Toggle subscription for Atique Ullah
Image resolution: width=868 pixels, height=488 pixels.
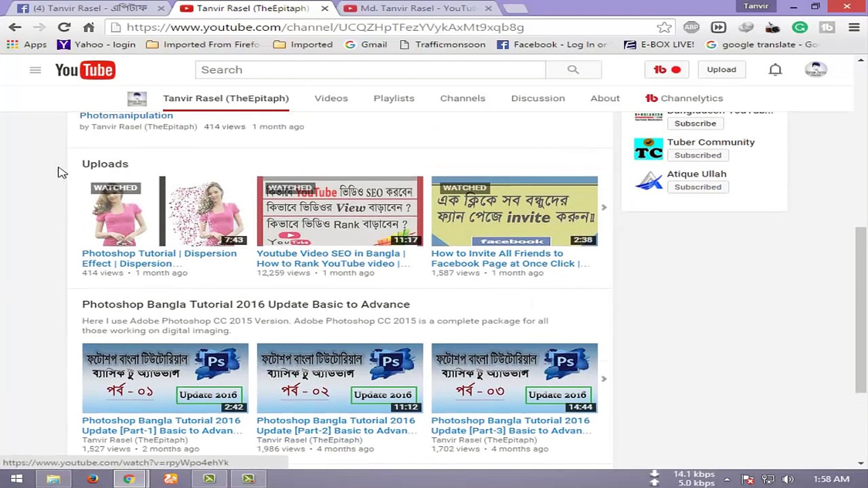tap(698, 187)
